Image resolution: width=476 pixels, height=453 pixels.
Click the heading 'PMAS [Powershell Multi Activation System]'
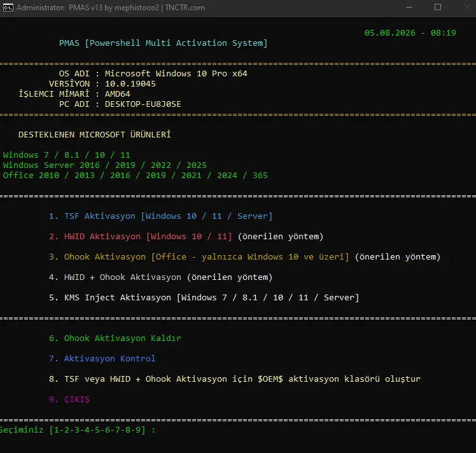tap(164, 43)
